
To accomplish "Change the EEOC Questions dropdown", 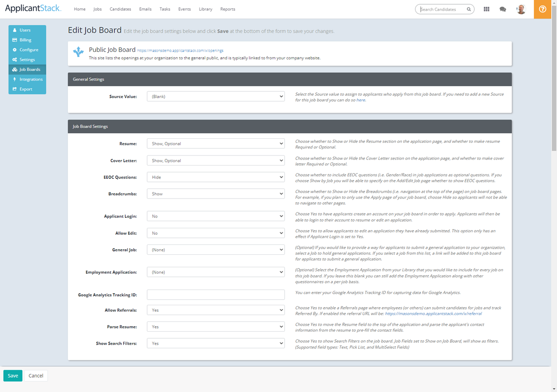I will coord(215,177).
